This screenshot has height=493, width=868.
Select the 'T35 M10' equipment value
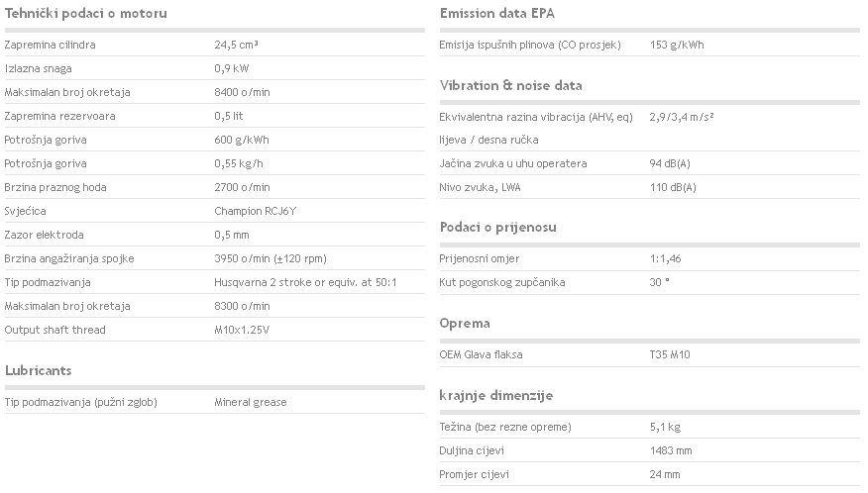pos(670,354)
